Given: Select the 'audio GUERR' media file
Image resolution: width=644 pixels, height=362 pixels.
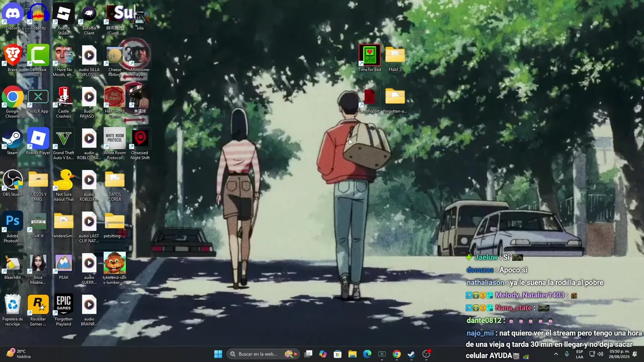Looking at the screenshot, I should point(89,269).
